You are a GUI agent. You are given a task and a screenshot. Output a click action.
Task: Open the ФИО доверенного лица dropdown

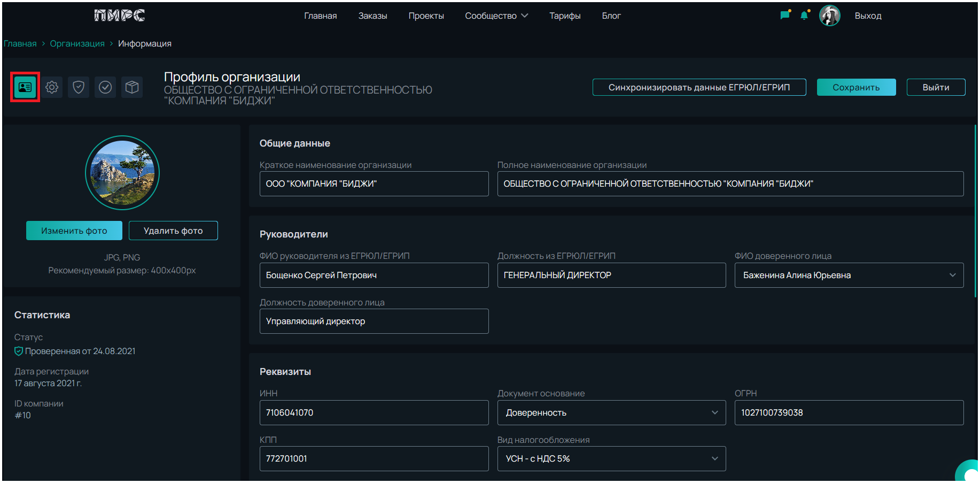click(849, 275)
